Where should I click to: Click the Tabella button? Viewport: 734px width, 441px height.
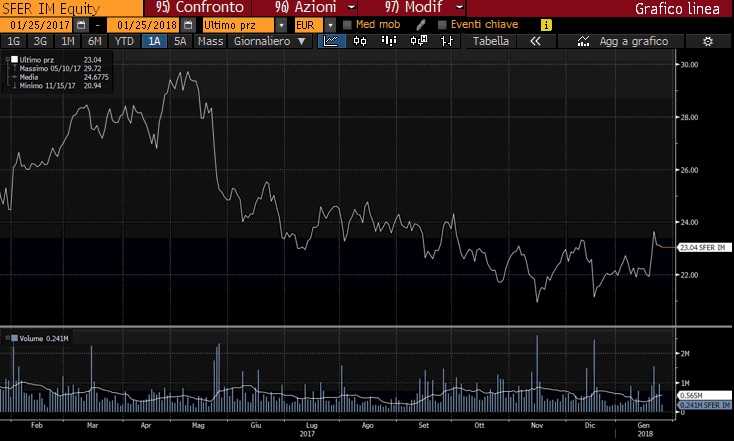tap(491, 41)
